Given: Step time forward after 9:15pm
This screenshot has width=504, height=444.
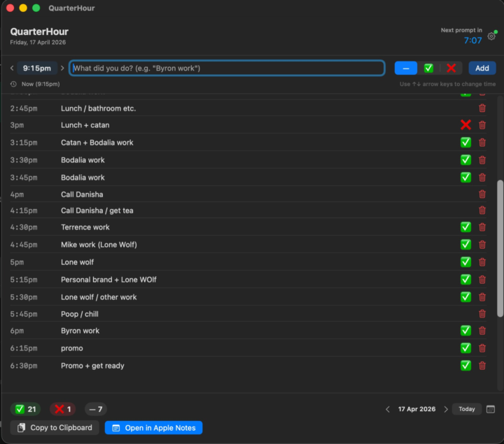Looking at the screenshot, I should pyautogui.click(x=62, y=68).
